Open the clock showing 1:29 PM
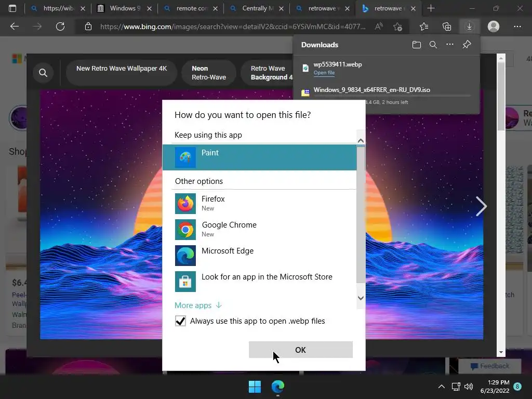 pyautogui.click(x=495, y=387)
